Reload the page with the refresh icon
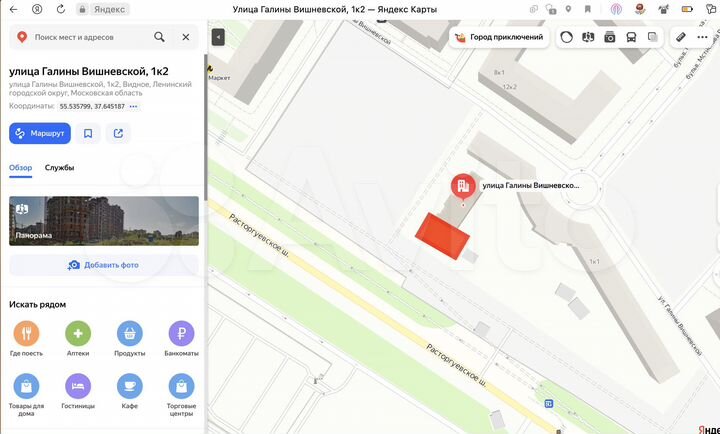 point(61,9)
